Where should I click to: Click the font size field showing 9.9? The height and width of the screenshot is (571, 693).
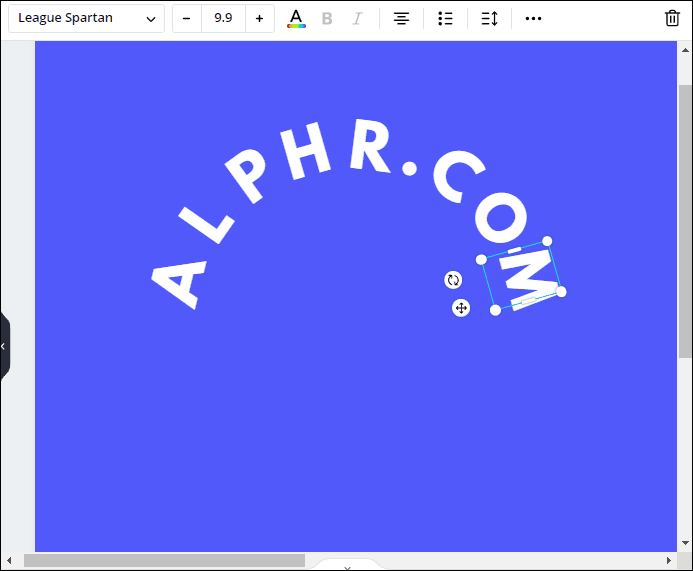(223, 19)
